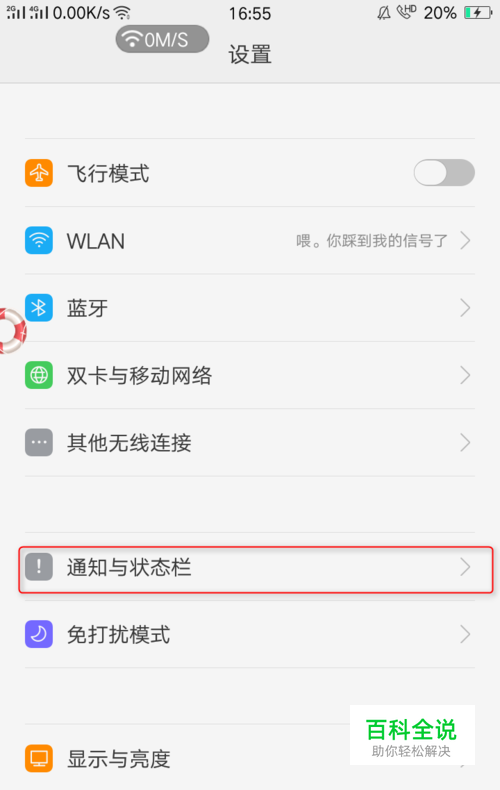Tap the floating lifebuoy assistant ball
500x790 pixels.
(x=12, y=331)
